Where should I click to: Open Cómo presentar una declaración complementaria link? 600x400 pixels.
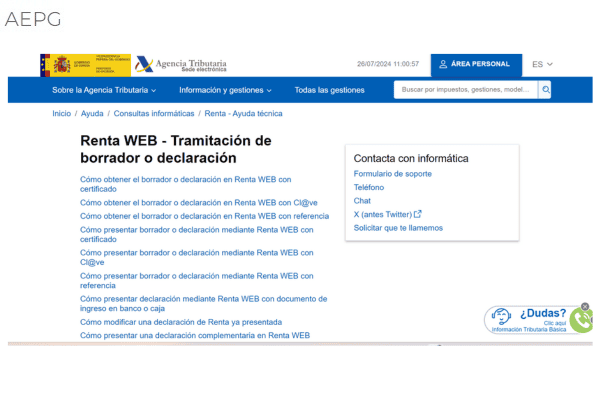click(x=195, y=335)
